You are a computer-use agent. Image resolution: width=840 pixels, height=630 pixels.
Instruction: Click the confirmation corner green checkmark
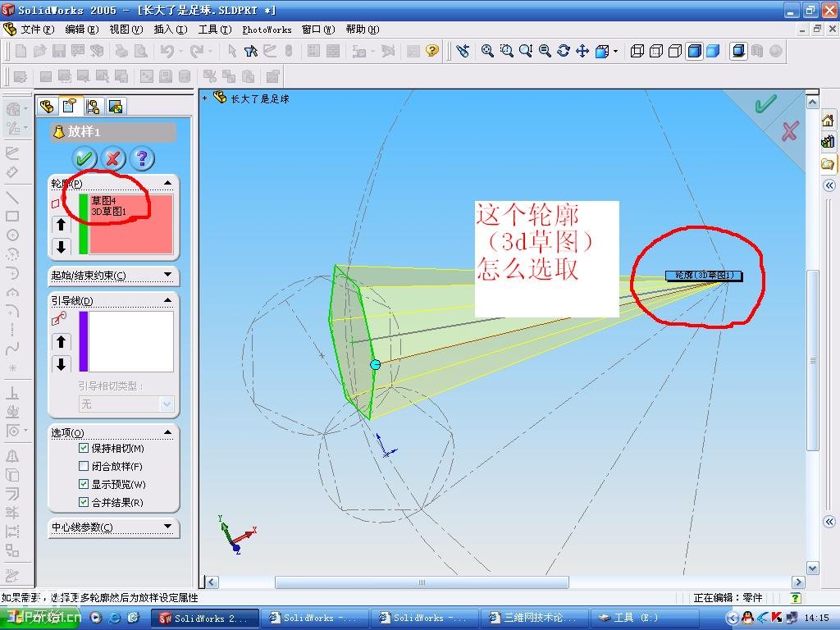[765, 103]
